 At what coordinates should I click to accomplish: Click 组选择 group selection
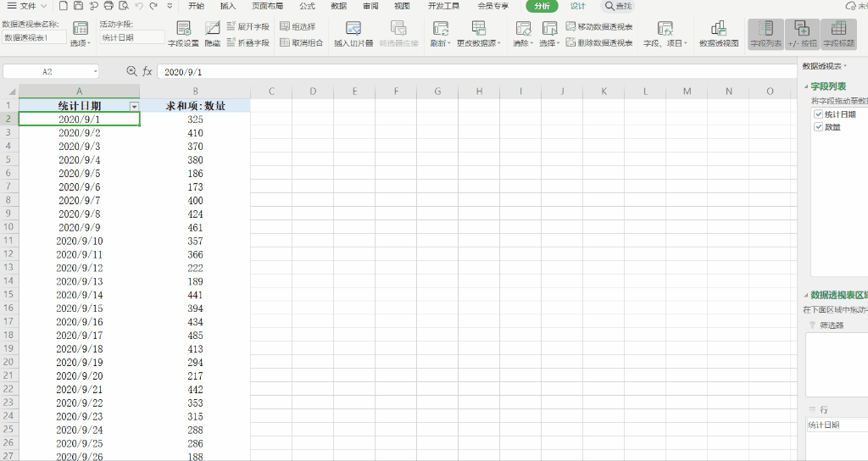(x=298, y=26)
